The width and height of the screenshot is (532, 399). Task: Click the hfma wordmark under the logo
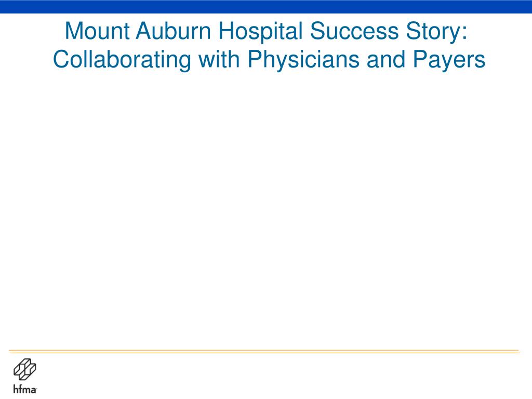pyautogui.click(x=25, y=389)
